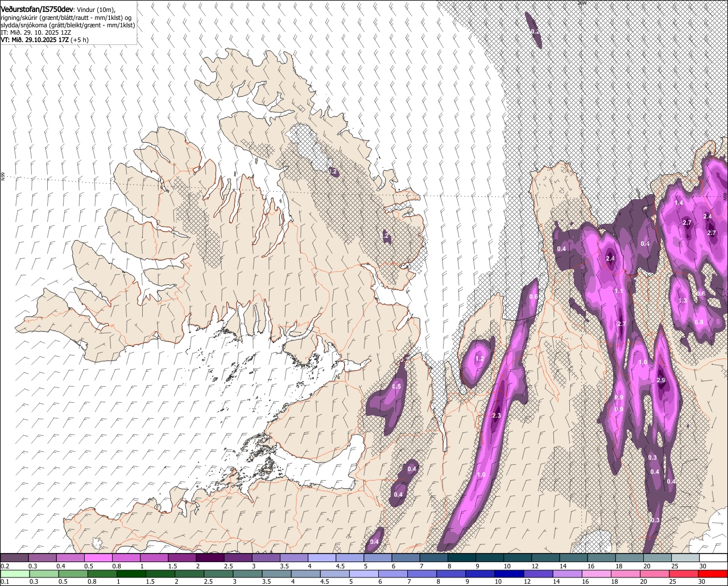Select the 0.4 violet swatch in upper legend
The image size is (728, 586).
[70, 558]
